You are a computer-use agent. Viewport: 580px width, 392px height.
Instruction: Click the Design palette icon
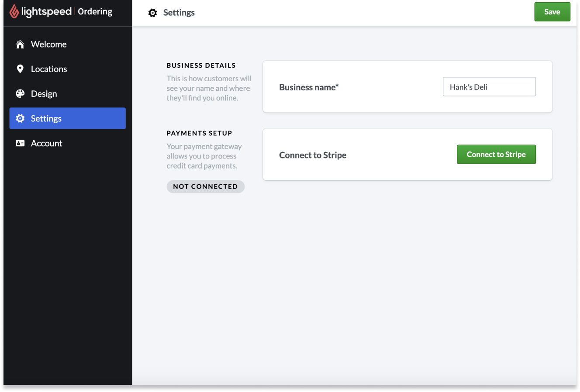point(20,93)
